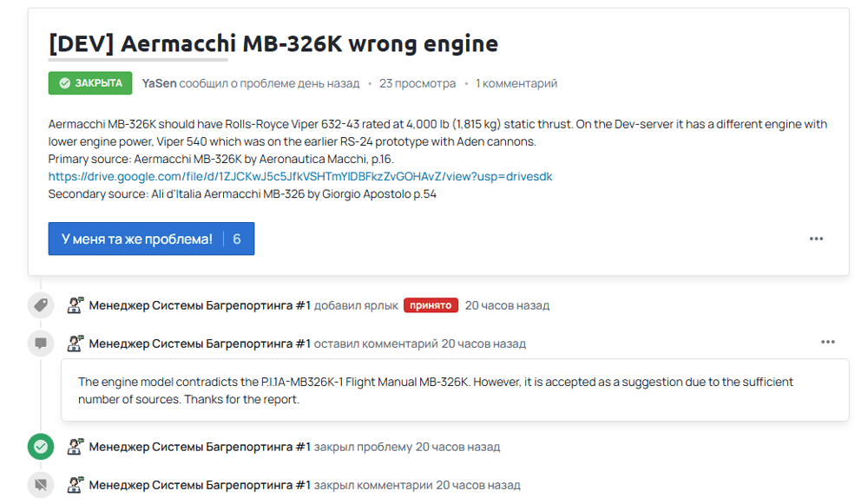Open the comment's three-dot options menu
This screenshot has width=868, height=504.
(x=827, y=342)
